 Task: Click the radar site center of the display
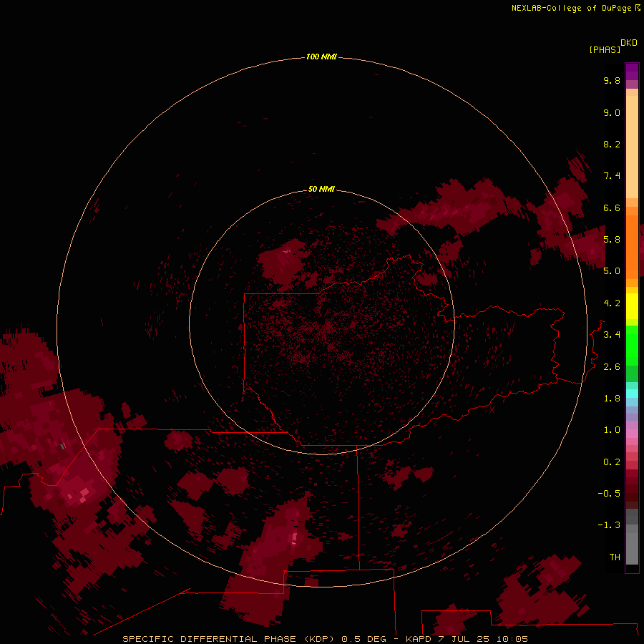click(322, 323)
